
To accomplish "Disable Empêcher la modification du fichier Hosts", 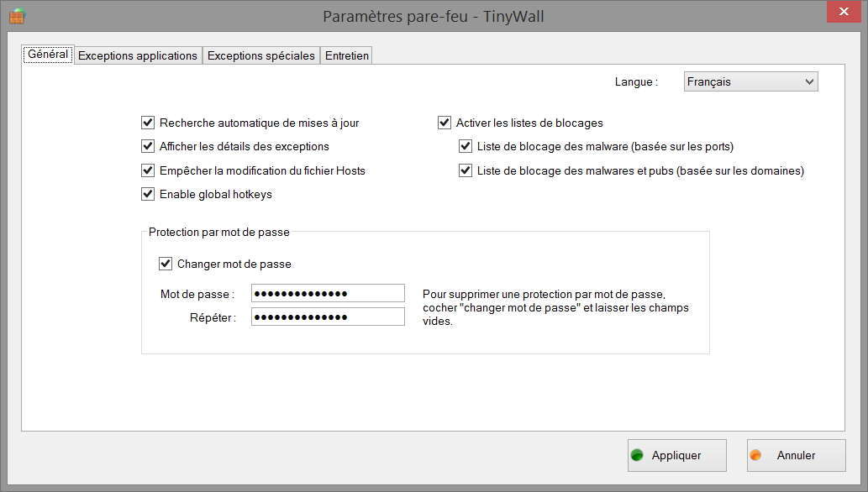I will [149, 170].
